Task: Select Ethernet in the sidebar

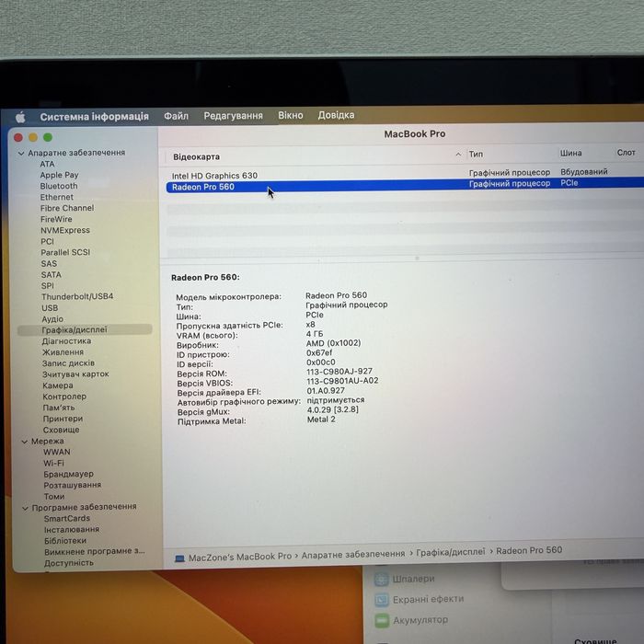Action: [57, 197]
